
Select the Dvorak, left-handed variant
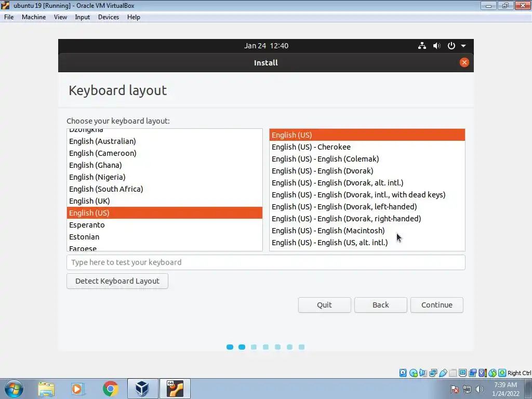point(367,207)
